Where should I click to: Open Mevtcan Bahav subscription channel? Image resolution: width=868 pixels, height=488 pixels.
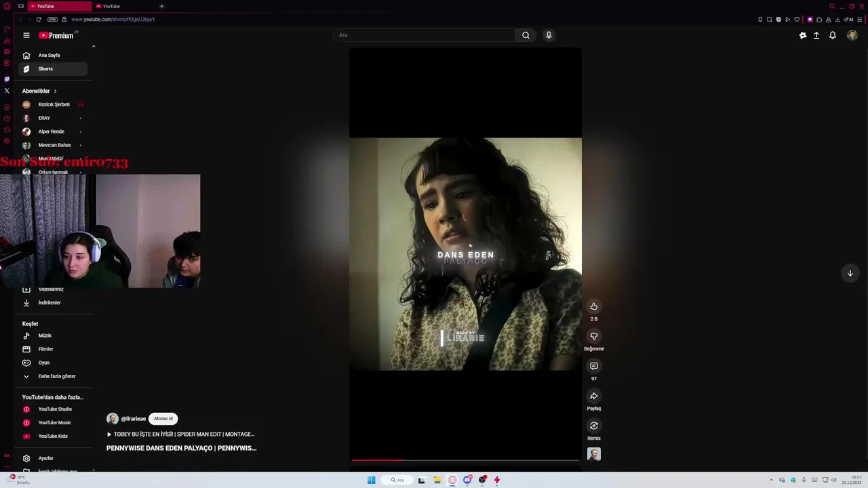click(x=52, y=145)
